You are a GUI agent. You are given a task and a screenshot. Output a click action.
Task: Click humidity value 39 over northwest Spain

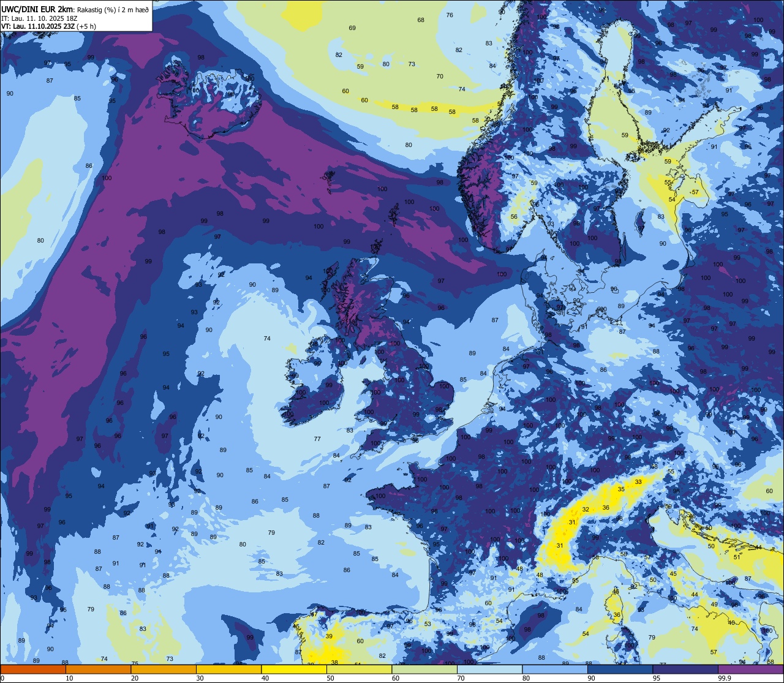[329, 636]
